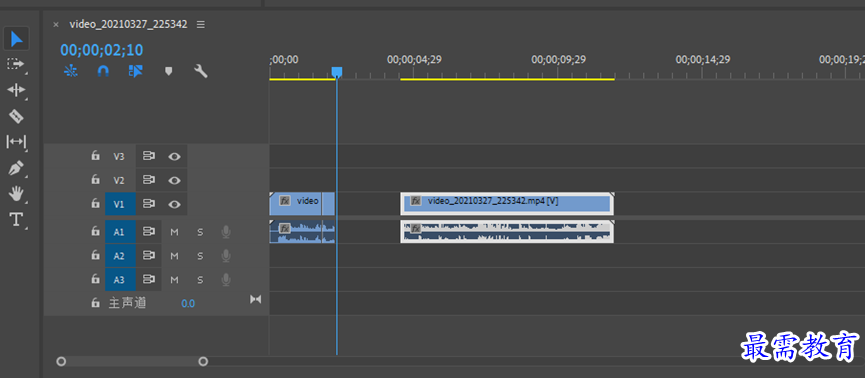Select the Track Select Forward tool
The image size is (865, 378).
16,64
